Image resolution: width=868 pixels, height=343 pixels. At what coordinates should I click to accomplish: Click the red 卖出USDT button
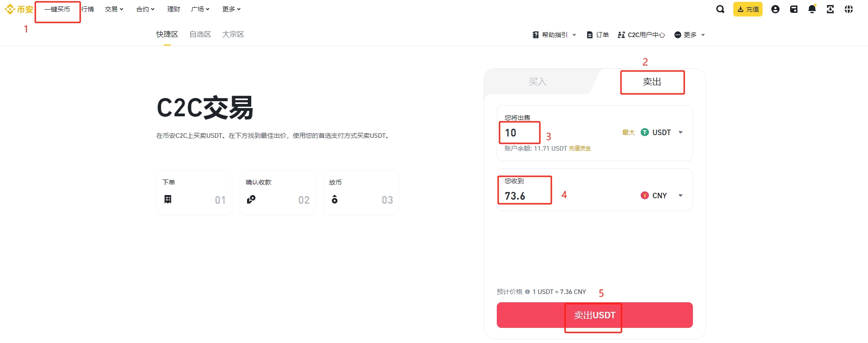click(x=594, y=315)
